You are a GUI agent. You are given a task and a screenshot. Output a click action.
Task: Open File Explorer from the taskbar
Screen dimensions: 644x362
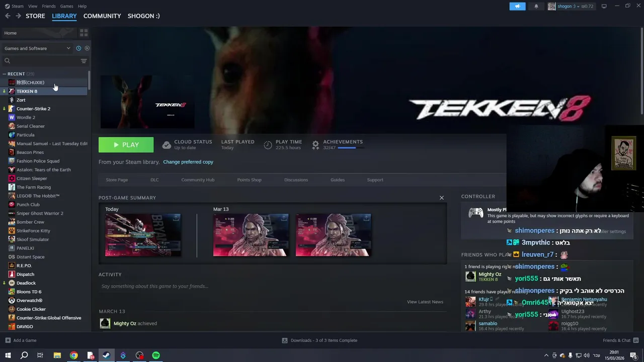[57, 355]
